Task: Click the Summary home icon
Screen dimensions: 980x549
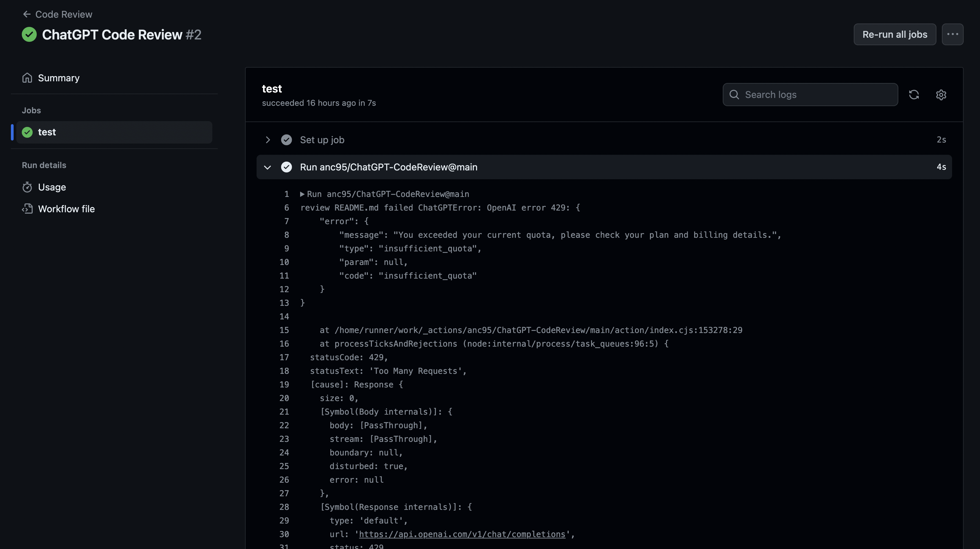Action: click(27, 78)
